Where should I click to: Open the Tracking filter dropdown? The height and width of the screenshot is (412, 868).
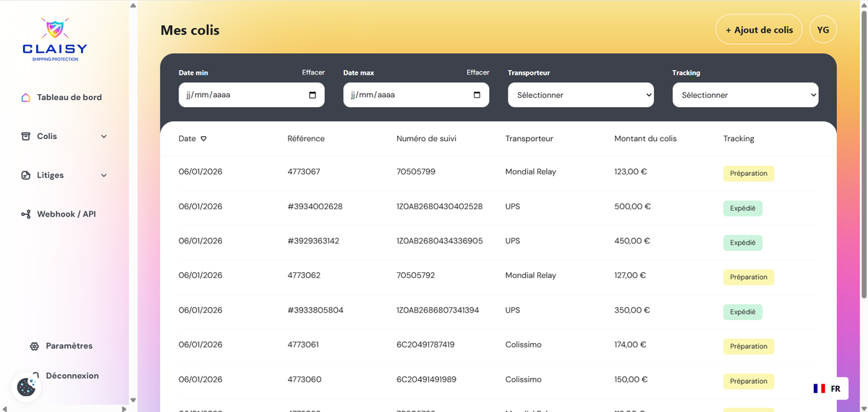(745, 95)
